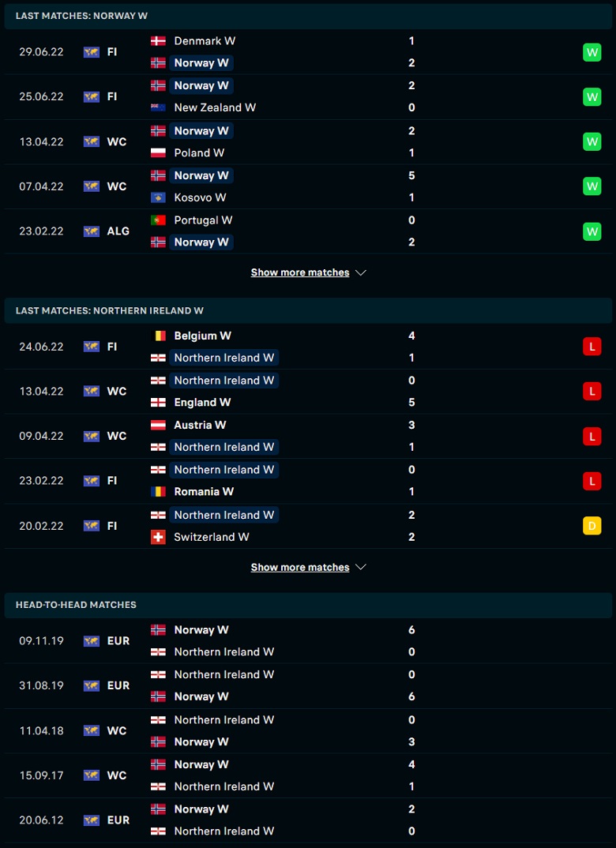Click the Austria W flag icon
The image size is (616, 848).
158,425
